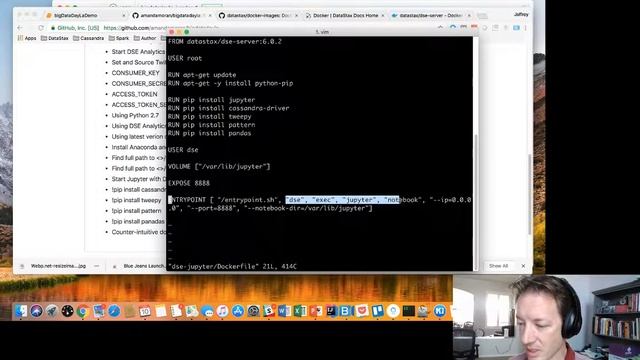Open Trello from the dock
Viewport: 640px width, 360px height.
[x=377, y=311]
